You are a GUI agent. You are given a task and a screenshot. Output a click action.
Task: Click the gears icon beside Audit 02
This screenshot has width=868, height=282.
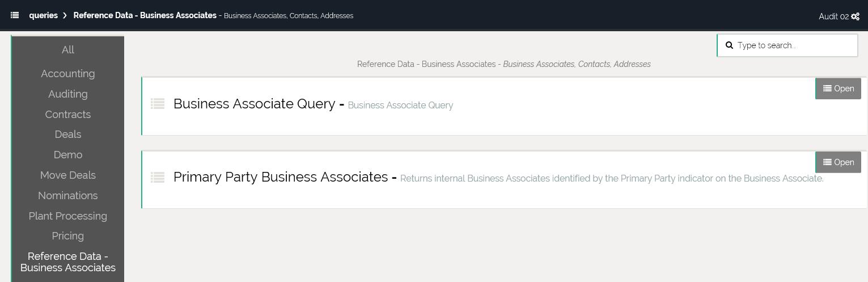pyautogui.click(x=855, y=16)
